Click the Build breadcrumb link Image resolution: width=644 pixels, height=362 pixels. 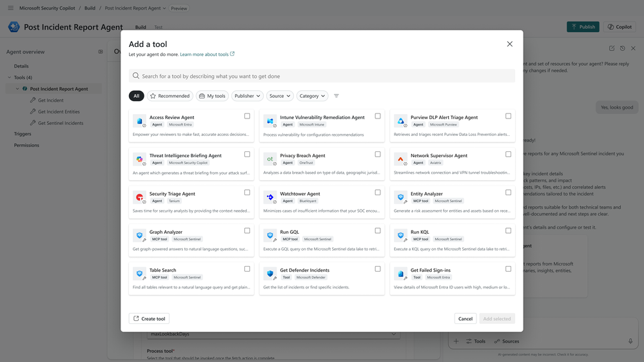pos(90,8)
